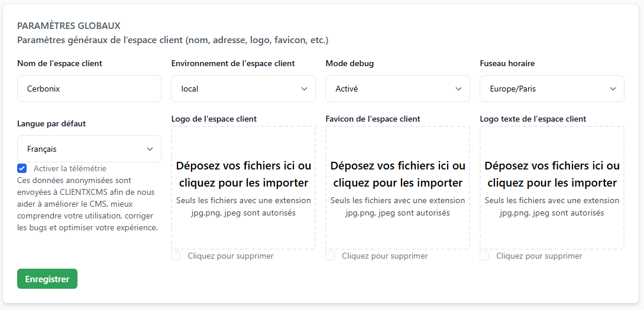644x310 pixels.
Task: Click the green Enregistrer button
Action: (47, 279)
